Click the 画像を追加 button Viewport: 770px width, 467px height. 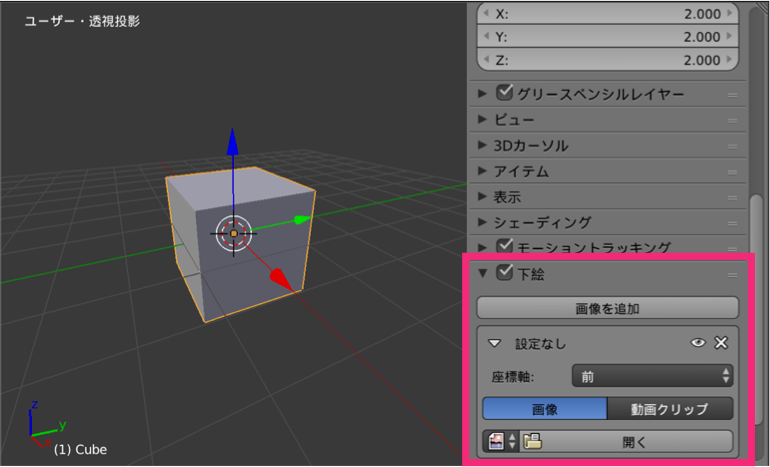(607, 307)
